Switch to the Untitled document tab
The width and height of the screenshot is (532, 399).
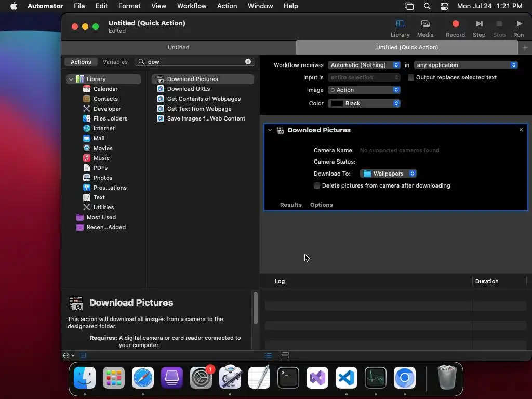tap(179, 47)
